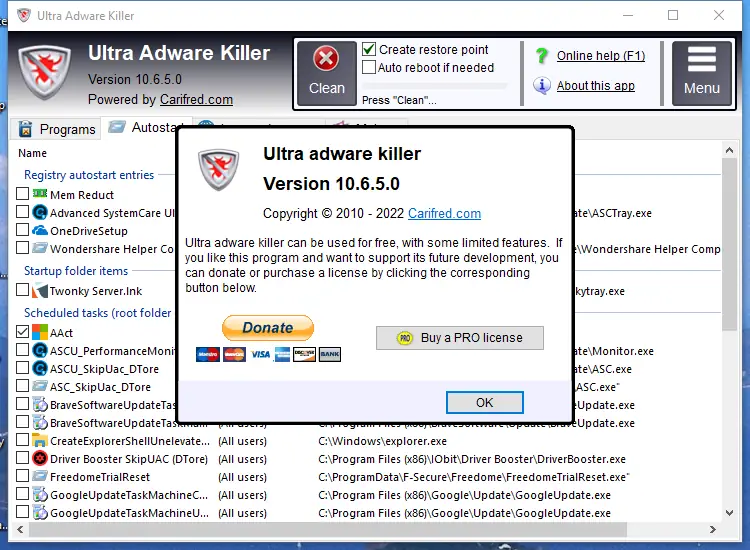Image resolution: width=750 pixels, height=550 pixels.
Task: Open Carifred.com link in about dialog
Action: pyautogui.click(x=444, y=214)
